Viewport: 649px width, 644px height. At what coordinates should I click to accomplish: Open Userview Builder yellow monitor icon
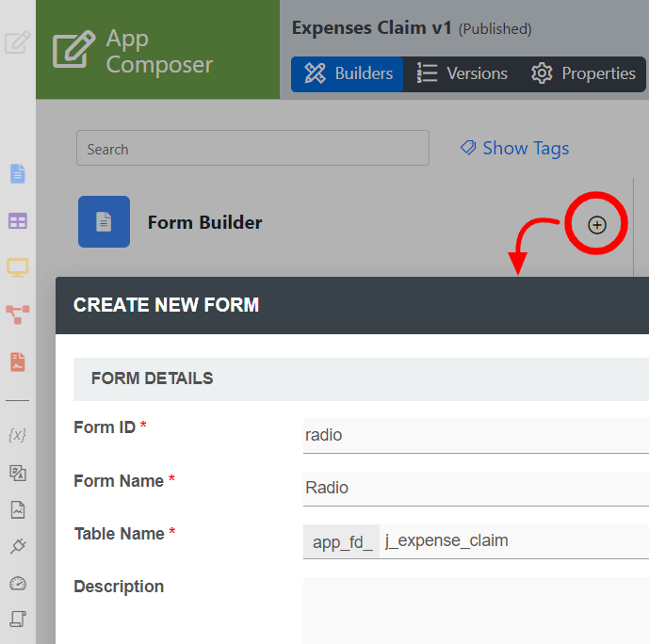point(17,267)
